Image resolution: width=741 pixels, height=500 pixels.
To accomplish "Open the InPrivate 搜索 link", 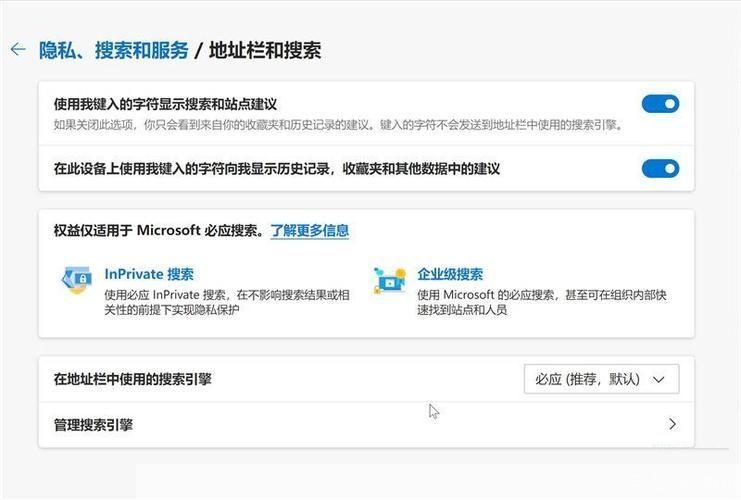I will tap(149, 274).
